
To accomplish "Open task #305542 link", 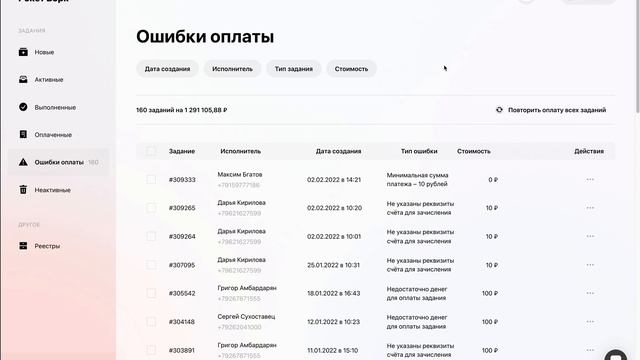I will coord(182,293).
